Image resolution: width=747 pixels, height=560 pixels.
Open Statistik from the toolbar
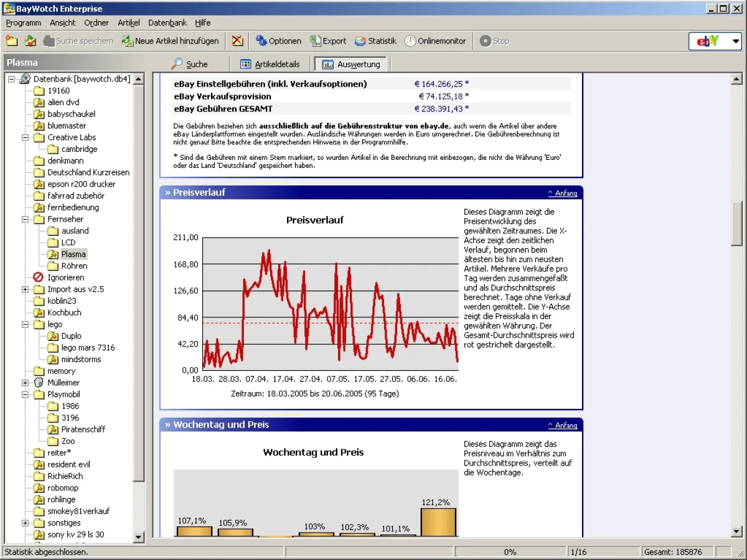coord(375,41)
